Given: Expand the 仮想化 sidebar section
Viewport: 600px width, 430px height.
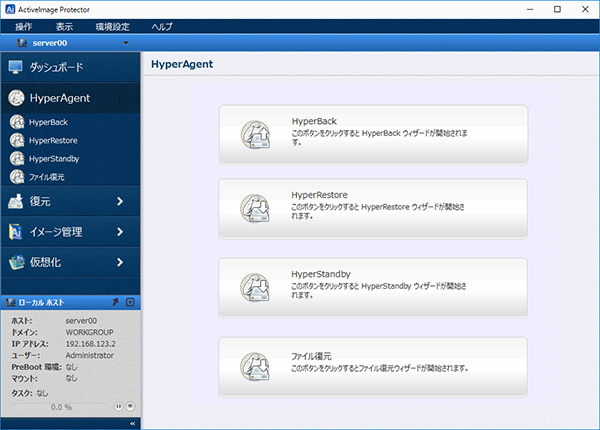Looking at the screenshot, I should [x=120, y=263].
